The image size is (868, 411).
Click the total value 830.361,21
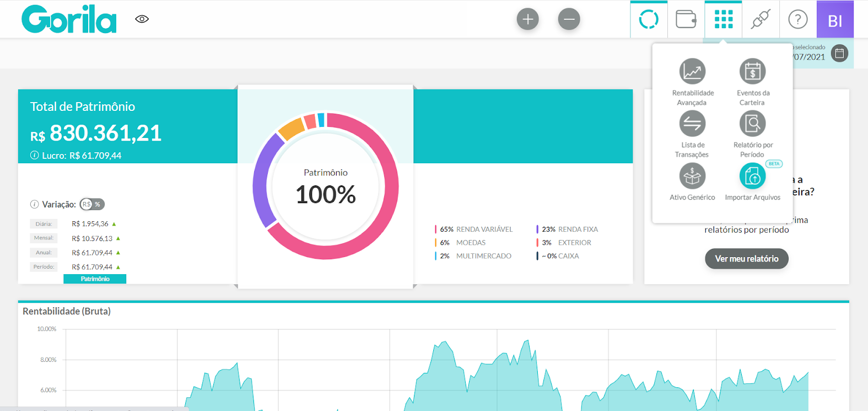pyautogui.click(x=105, y=133)
